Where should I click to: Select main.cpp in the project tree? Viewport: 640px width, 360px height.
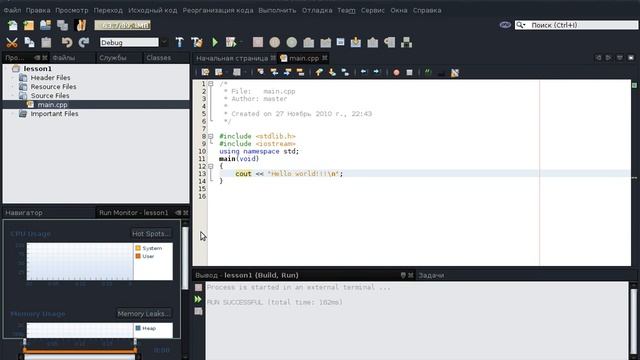[52, 104]
